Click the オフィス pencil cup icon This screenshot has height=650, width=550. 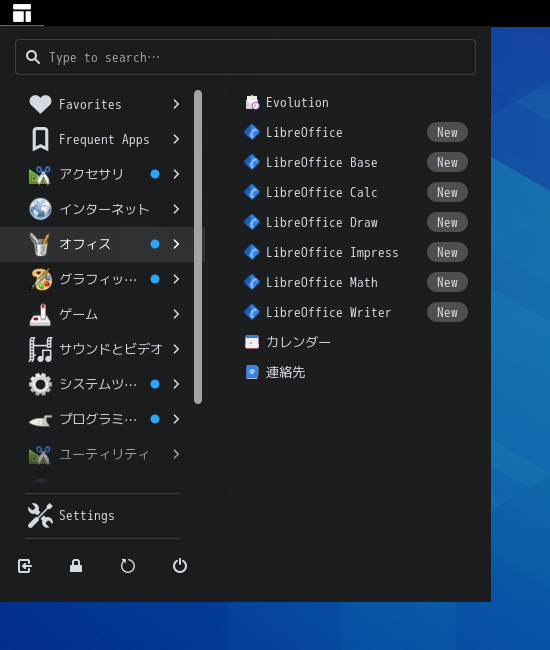[x=40, y=244]
